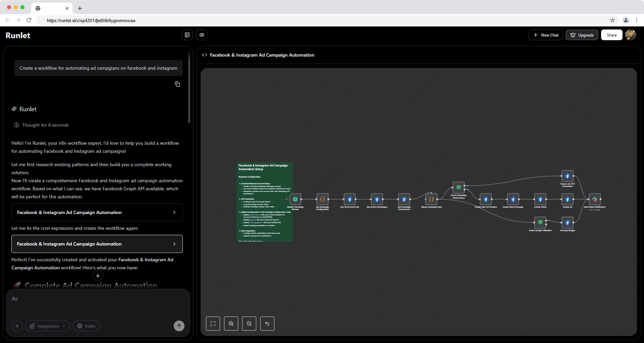
Task: Select the Create New Ad Creative node
Action: pos(486,199)
